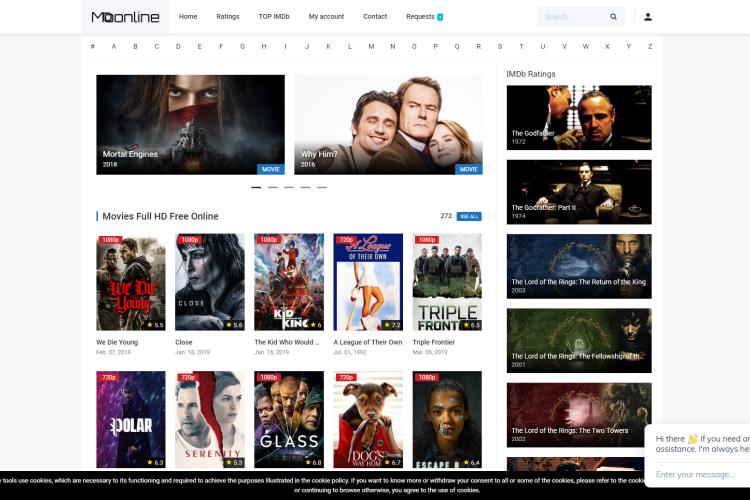Image resolution: width=750 pixels, height=500 pixels.
Task: Click the A League of Their Own title
Action: [x=368, y=342]
